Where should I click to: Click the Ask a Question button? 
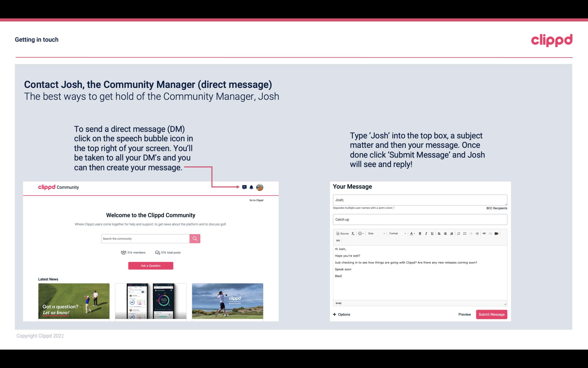(x=150, y=265)
